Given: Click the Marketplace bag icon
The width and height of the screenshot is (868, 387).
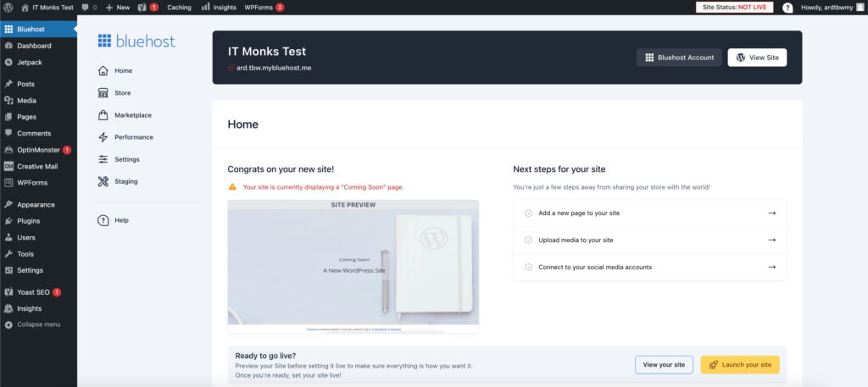Looking at the screenshot, I should coord(103,115).
